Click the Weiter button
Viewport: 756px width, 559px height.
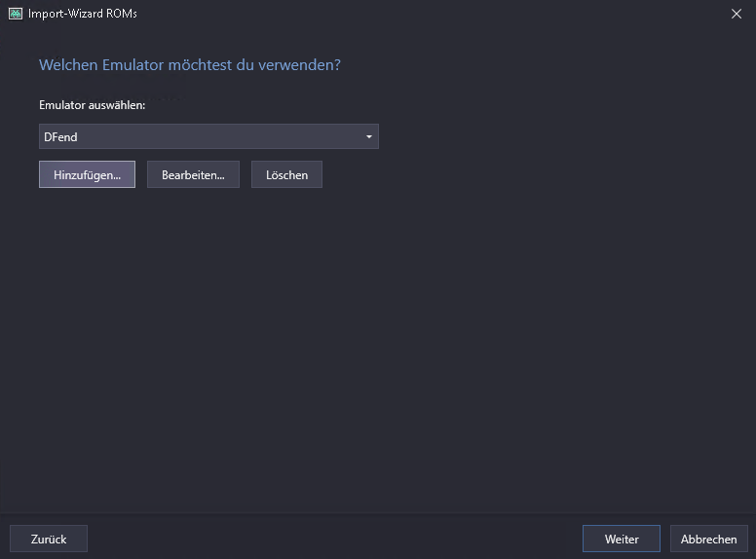(621, 539)
